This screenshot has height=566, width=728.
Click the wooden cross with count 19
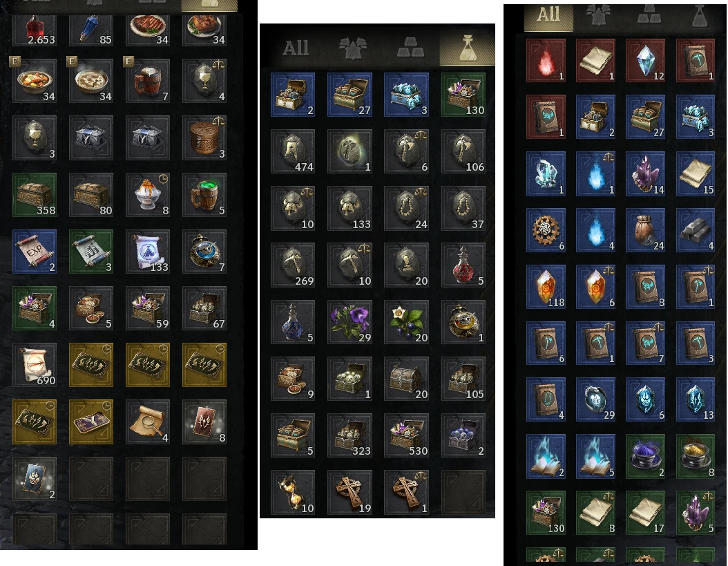point(349,492)
